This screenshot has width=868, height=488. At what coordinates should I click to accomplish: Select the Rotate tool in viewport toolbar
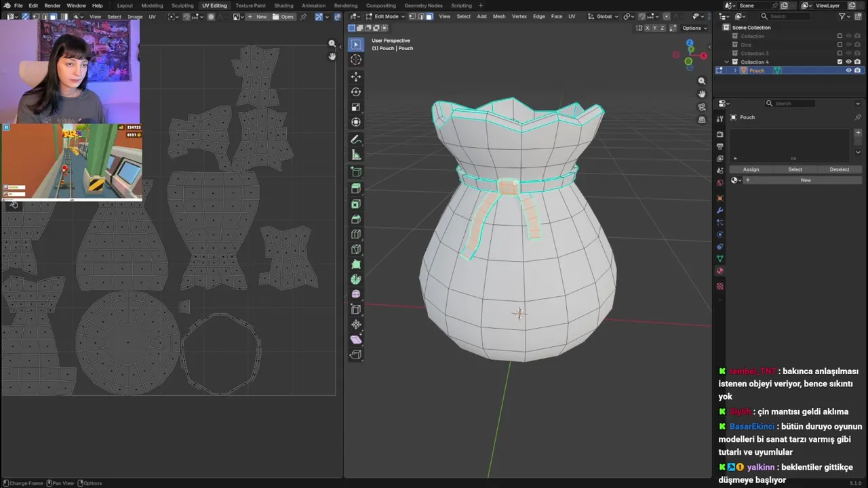[x=356, y=91]
